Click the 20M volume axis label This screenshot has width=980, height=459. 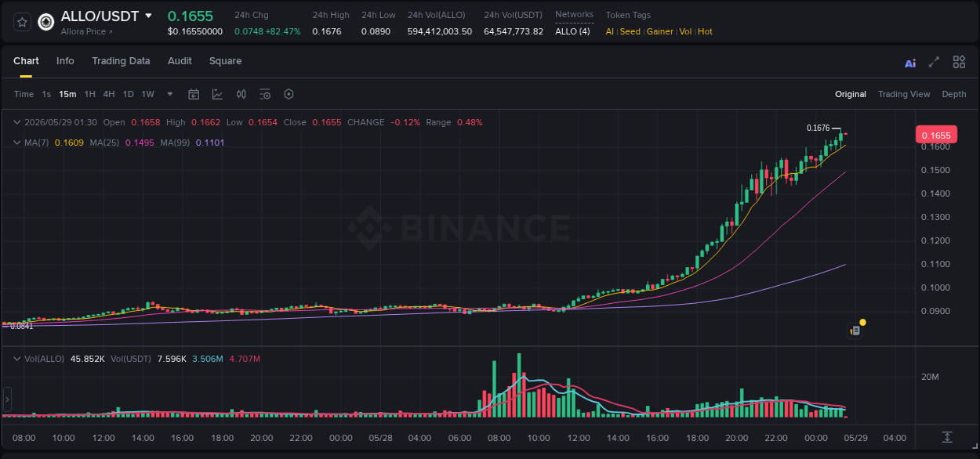[930, 378]
